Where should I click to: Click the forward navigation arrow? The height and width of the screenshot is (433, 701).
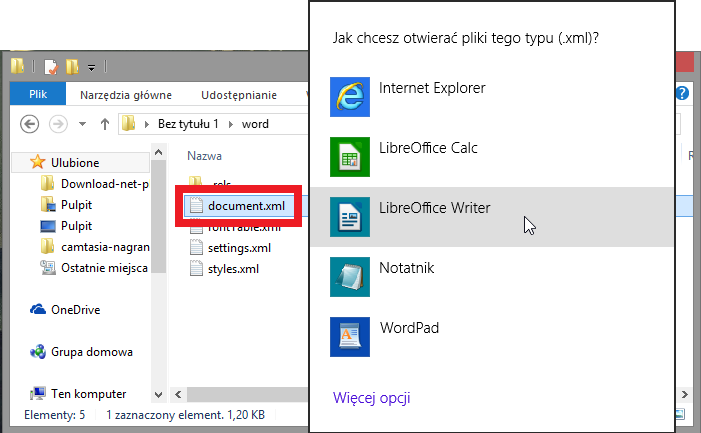pyautogui.click(x=58, y=124)
